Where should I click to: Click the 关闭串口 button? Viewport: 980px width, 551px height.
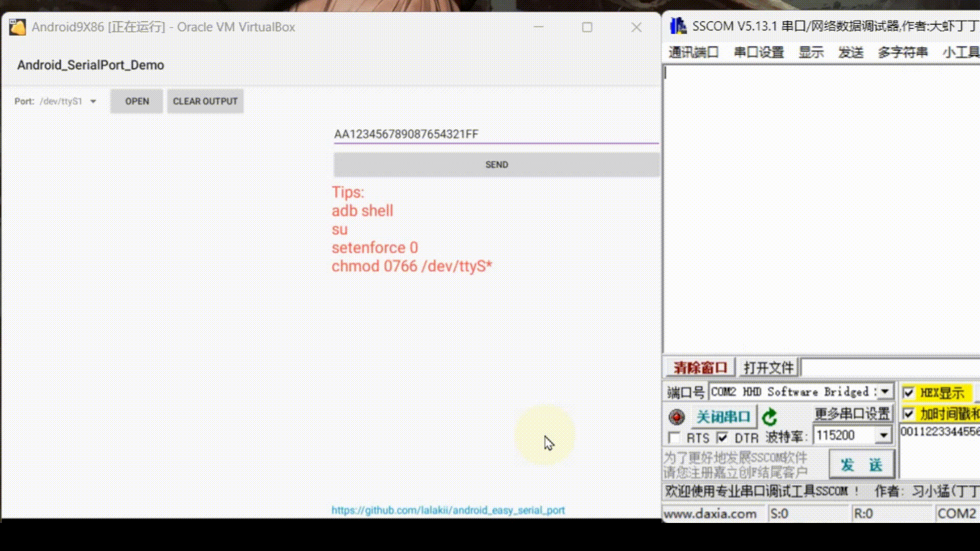[724, 416]
